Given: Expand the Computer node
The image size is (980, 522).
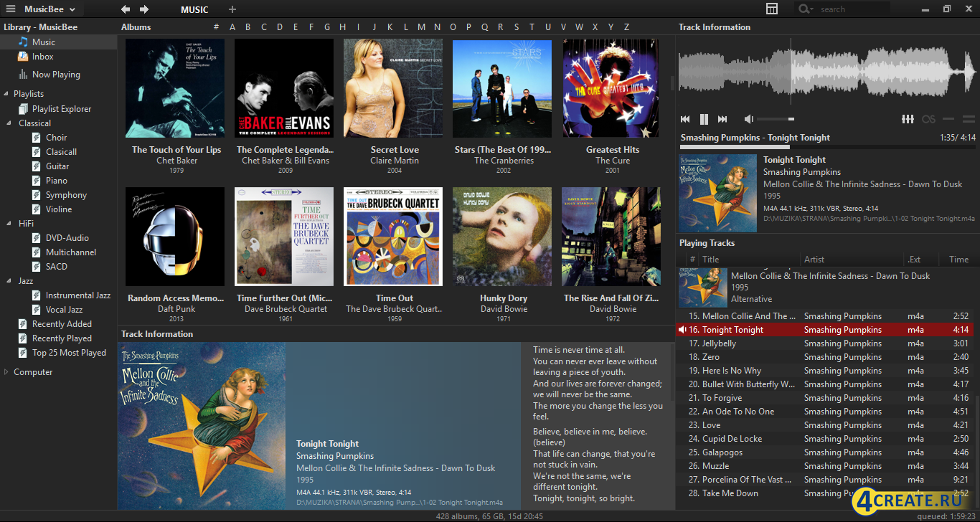Looking at the screenshot, I should pos(6,372).
